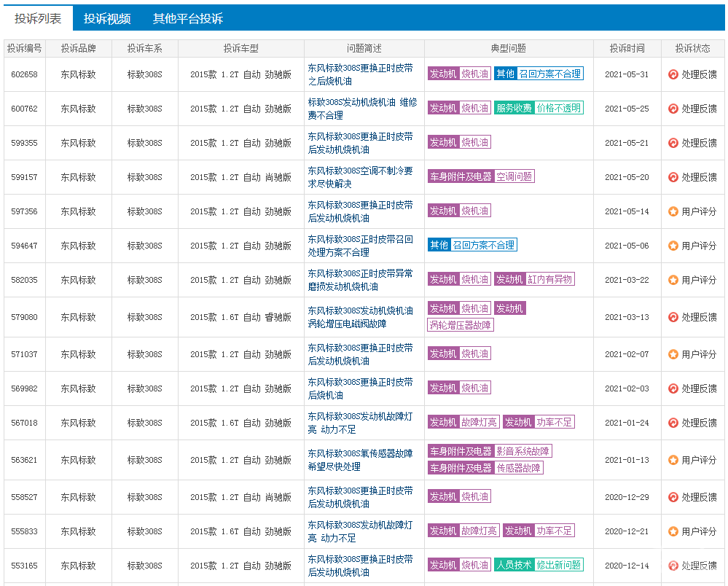
Task: Click the 用户评分 star icon for complaint 563621
Action: (673, 460)
